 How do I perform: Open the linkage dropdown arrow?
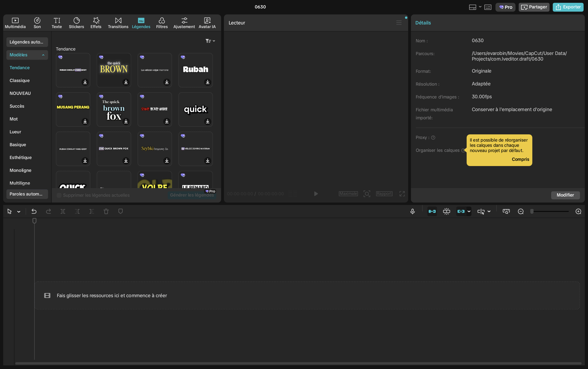point(469,212)
